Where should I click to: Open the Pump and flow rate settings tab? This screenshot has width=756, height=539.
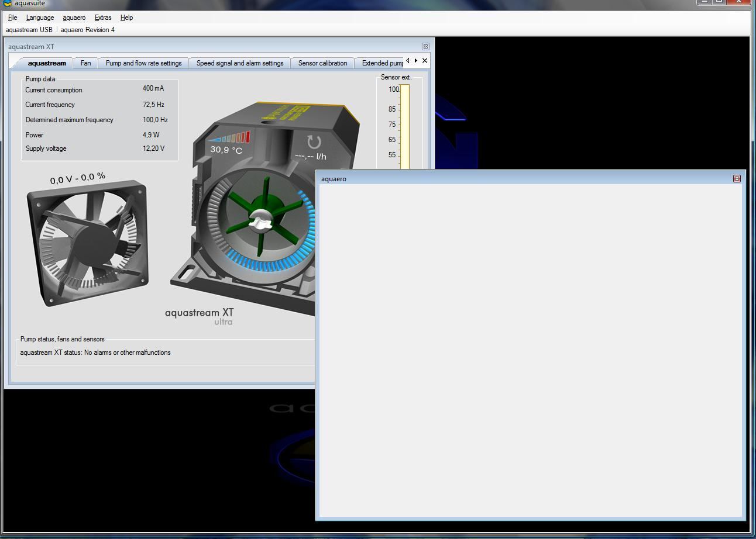coord(143,63)
